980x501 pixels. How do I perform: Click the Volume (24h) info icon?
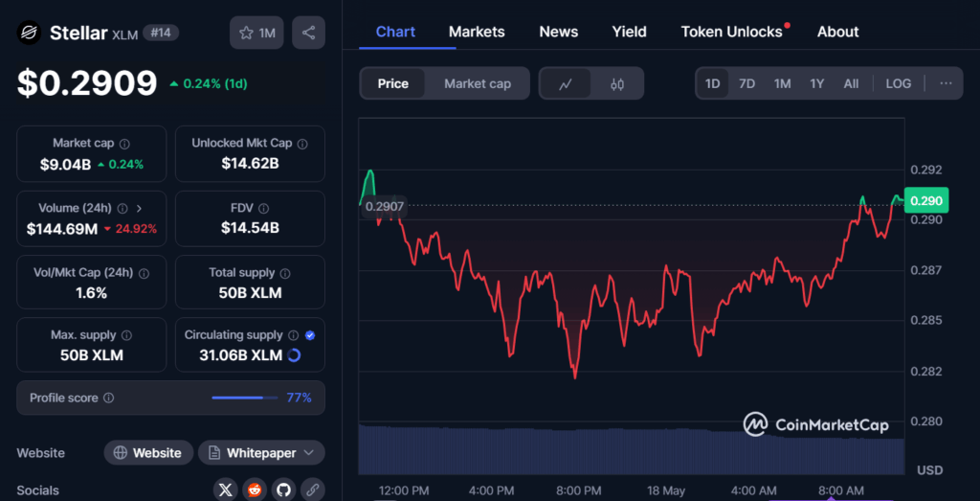122,208
